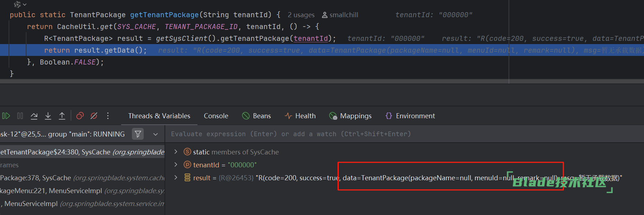Viewport: 644px width, 215px height.
Task: Click the Step Out arrow icon
Action: [x=62, y=116]
